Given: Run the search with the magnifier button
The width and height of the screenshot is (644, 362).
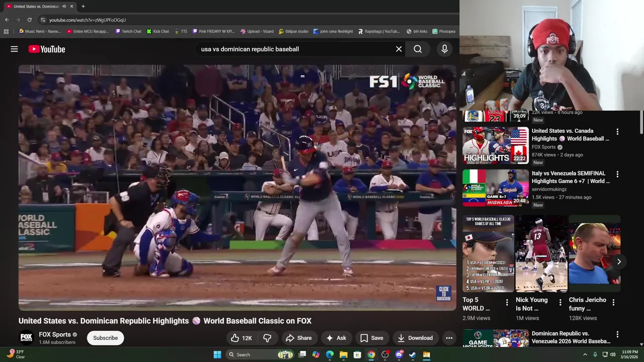Looking at the screenshot, I should click(x=418, y=49).
